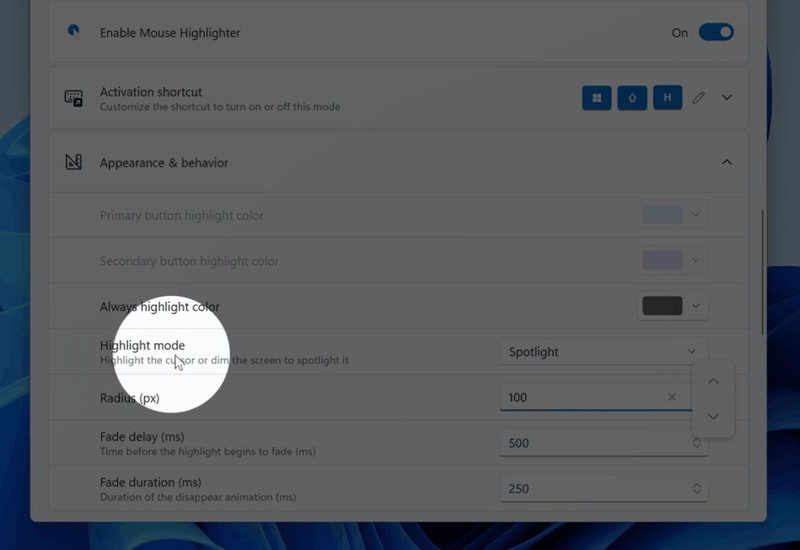Screen dimensions: 800x550
Task: Open Always highlight color swatch
Action: [x=662, y=306]
